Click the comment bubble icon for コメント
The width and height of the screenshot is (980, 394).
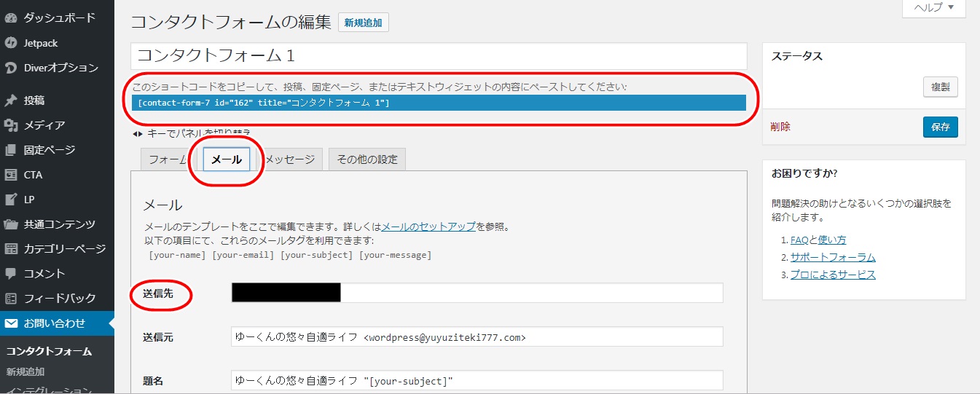[11, 274]
